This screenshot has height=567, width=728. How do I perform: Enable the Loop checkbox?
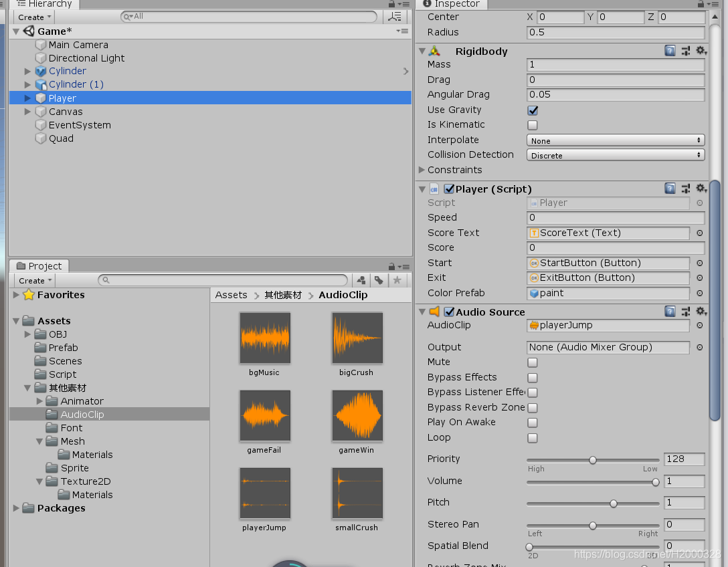point(533,438)
